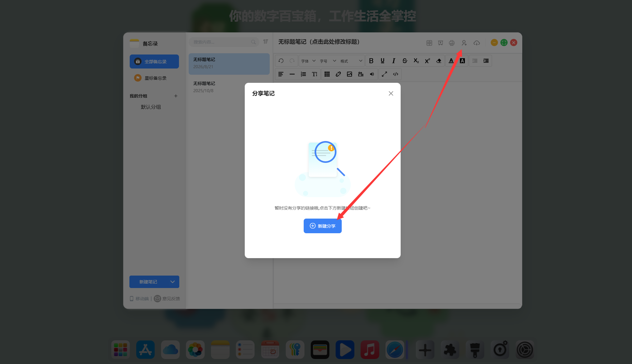The image size is (632, 364).
Task: Insert a hyperlink with the link icon
Action: pyautogui.click(x=338, y=74)
